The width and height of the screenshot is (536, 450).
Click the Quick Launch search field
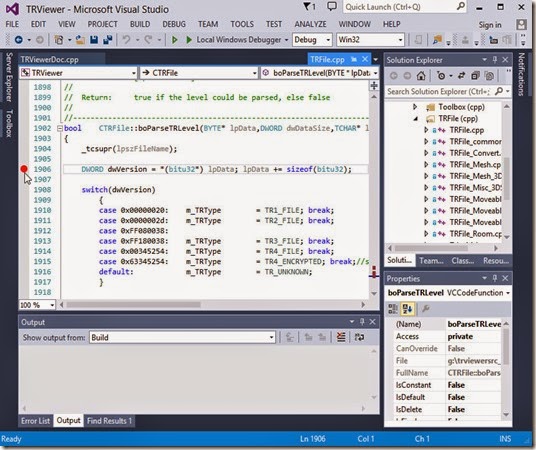coord(405,7)
